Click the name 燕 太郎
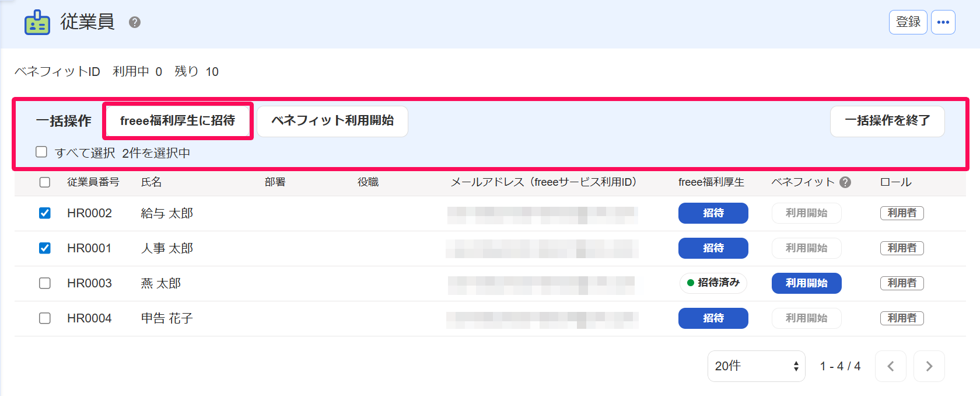The width and height of the screenshot is (980, 396). click(161, 283)
